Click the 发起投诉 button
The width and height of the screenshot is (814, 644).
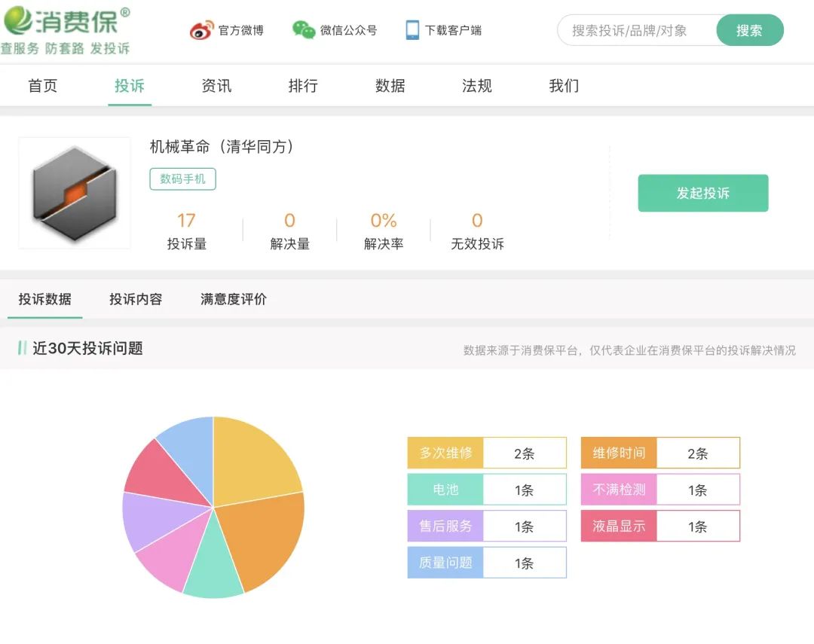pos(702,193)
